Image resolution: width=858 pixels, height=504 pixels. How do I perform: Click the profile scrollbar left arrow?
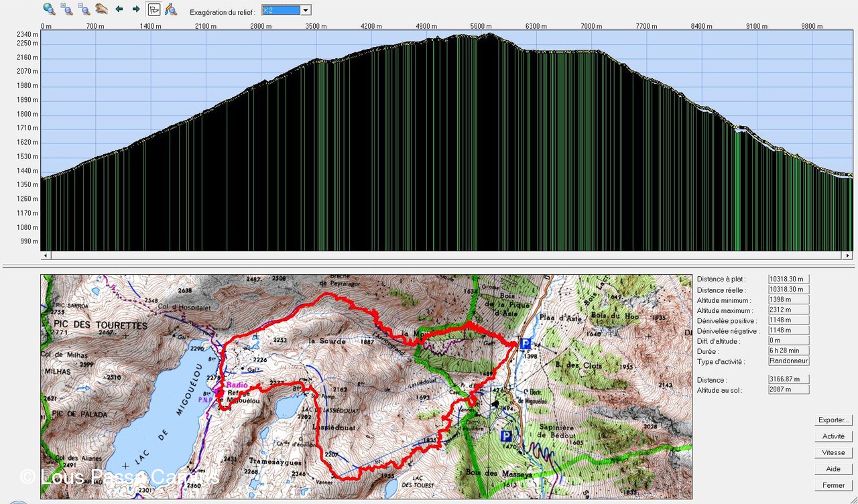pyautogui.click(x=46, y=255)
